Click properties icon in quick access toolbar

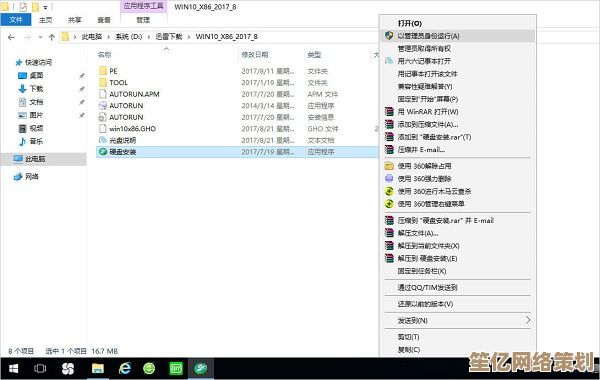[23, 7]
